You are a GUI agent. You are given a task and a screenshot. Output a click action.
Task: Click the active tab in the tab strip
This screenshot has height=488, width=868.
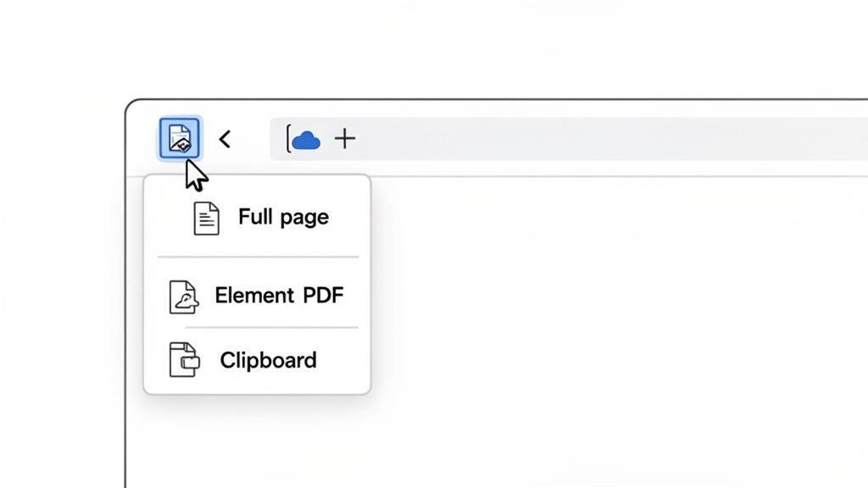[305, 138]
